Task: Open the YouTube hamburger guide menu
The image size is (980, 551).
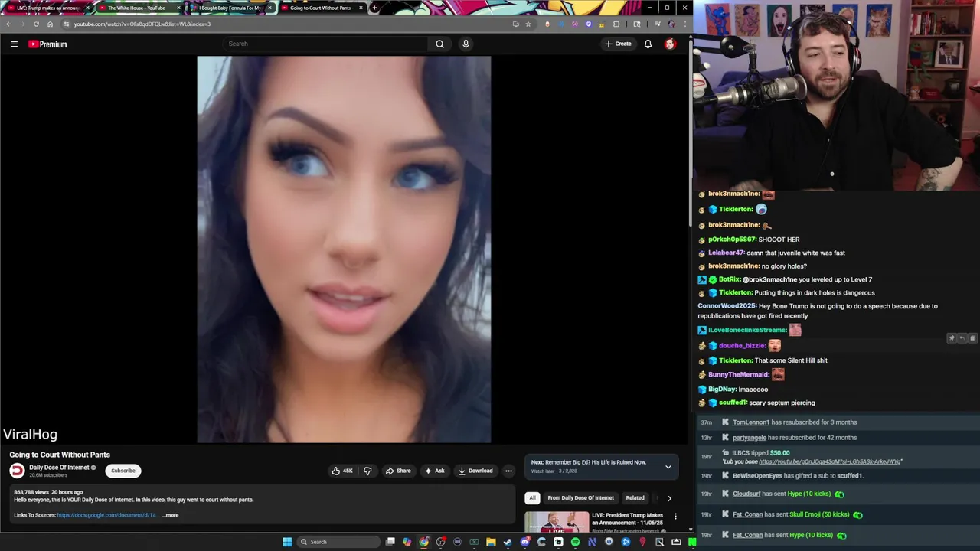Action: pyautogui.click(x=14, y=44)
